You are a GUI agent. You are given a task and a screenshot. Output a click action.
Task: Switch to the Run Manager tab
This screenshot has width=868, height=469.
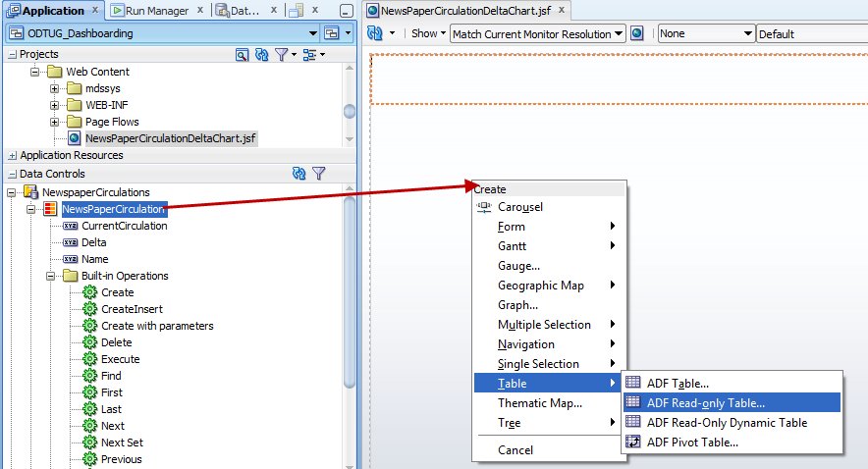[155, 11]
